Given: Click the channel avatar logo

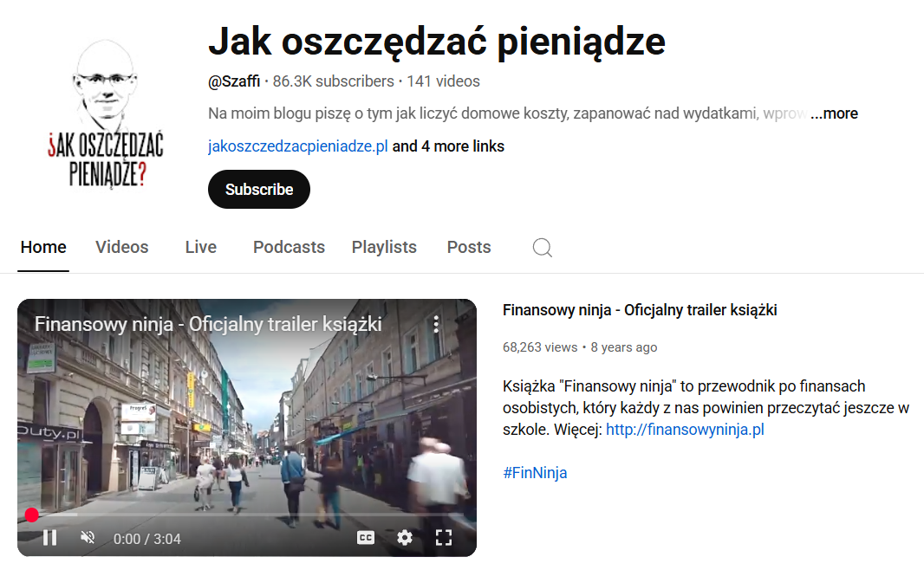Looking at the screenshot, I should [x=106, y=113].
